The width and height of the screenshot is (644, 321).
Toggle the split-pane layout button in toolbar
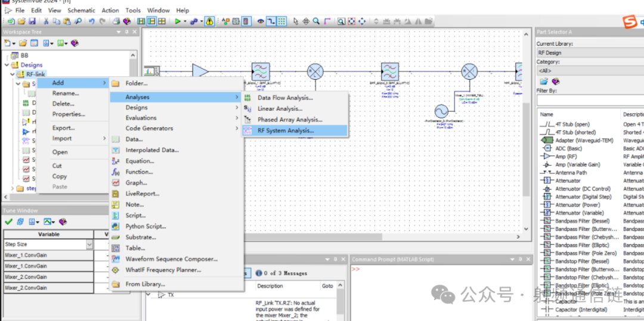pyautogui.click(x=151, y=21)
